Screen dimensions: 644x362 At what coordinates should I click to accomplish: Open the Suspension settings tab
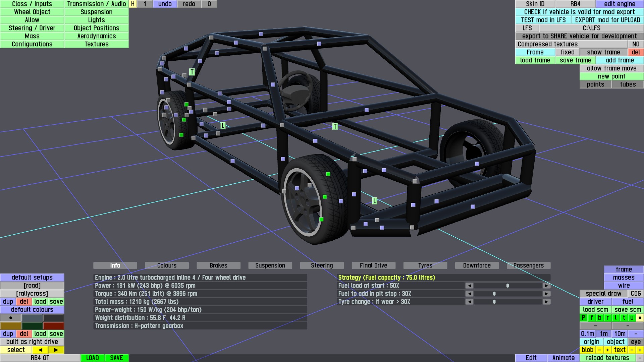tap(270, 265)
